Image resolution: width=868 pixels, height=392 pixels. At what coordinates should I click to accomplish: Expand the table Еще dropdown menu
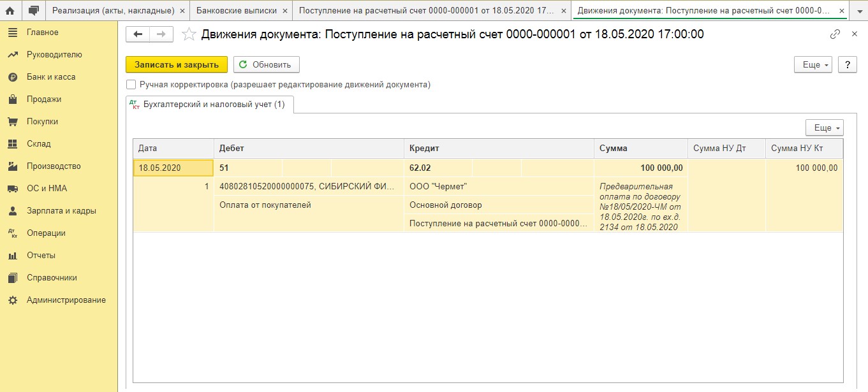click(824, 128)
